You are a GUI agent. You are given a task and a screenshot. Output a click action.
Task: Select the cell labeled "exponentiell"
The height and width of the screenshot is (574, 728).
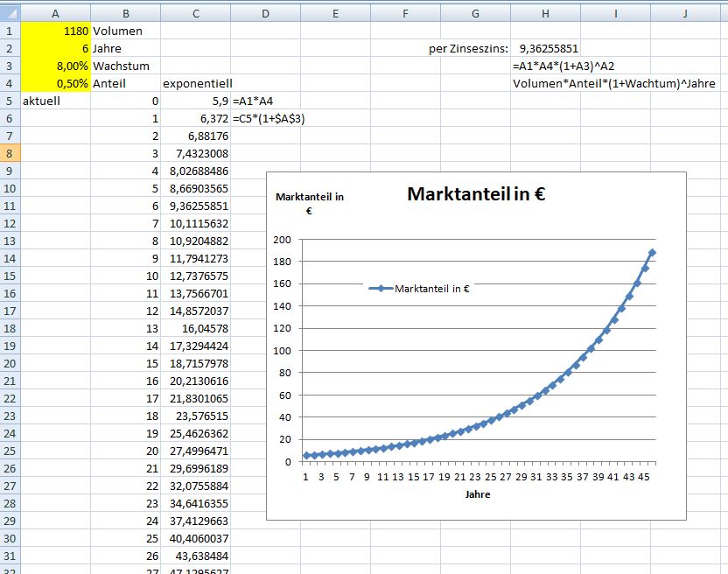pyautogui.click(x=197, y=83)
